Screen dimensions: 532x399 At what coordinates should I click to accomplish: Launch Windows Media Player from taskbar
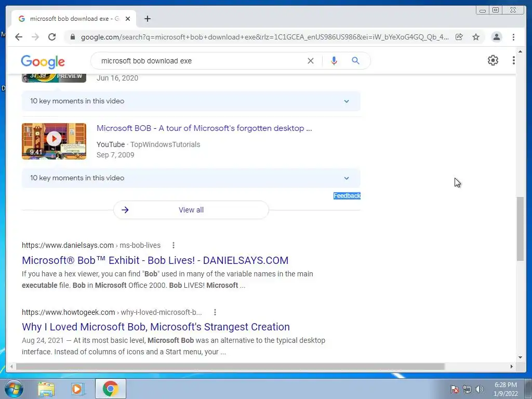[77, 389]
